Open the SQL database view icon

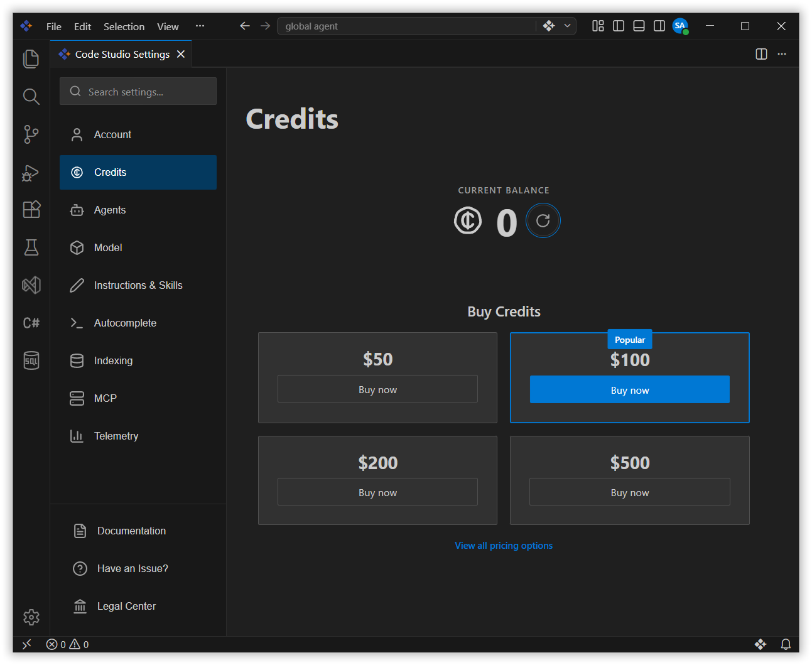[31, 360]
